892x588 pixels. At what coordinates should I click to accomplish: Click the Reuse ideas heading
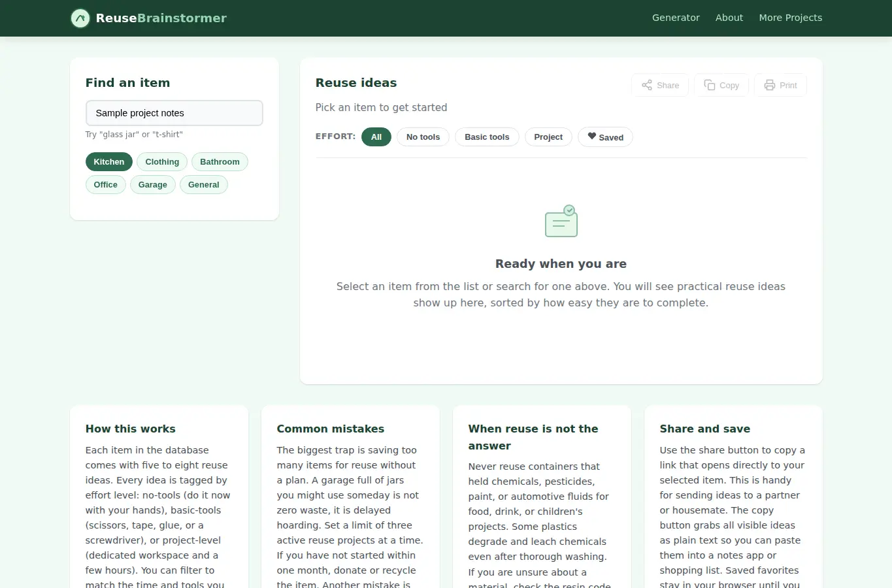(356, 83)
